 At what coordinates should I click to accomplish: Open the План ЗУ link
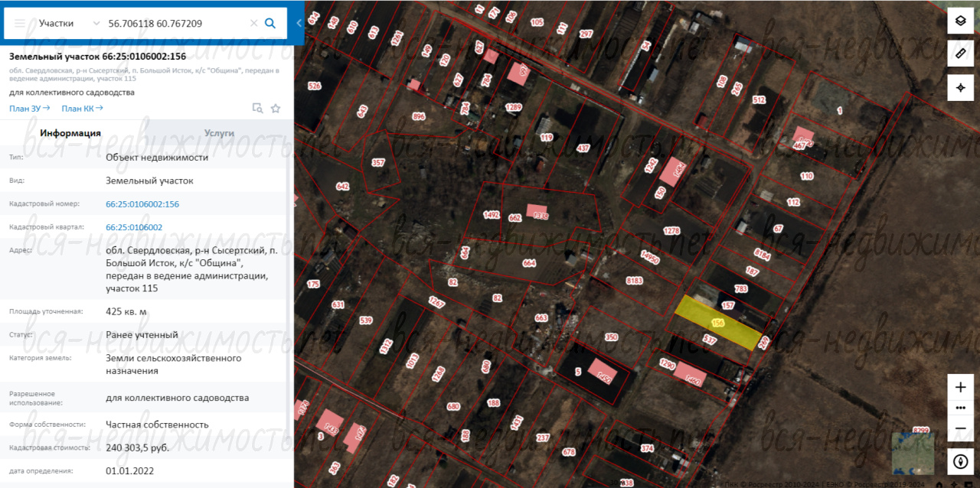[x=29, y=109]
